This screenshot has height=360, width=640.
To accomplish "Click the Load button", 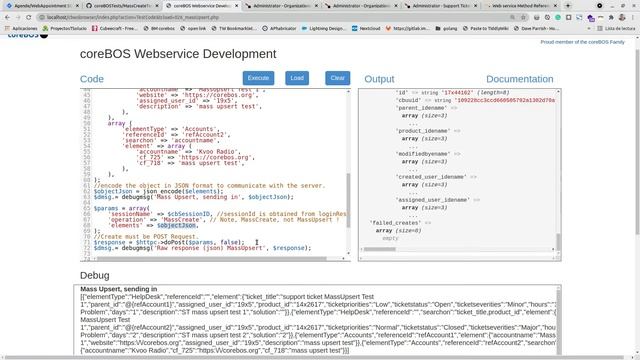I will [x=297, y=78].
